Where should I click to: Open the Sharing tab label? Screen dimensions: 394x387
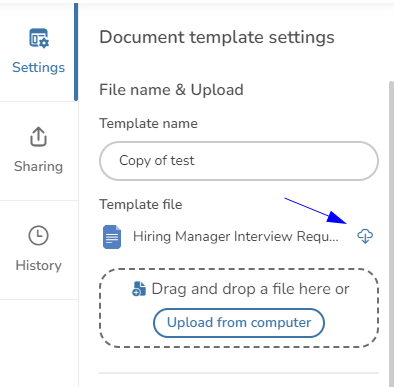39,166
